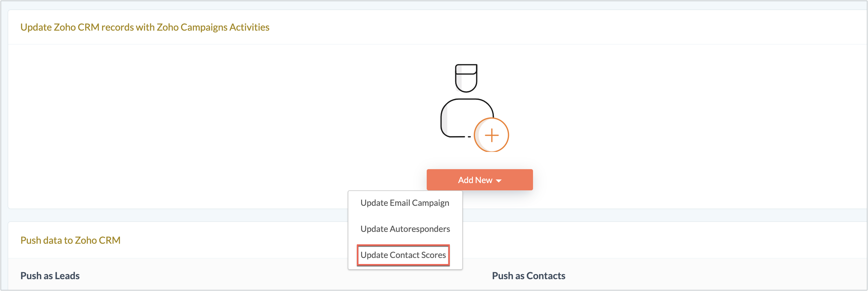This screenshot has height=291, width=868.
Task: Click the word Campaign in first menu entry
Action: point(430,203)
